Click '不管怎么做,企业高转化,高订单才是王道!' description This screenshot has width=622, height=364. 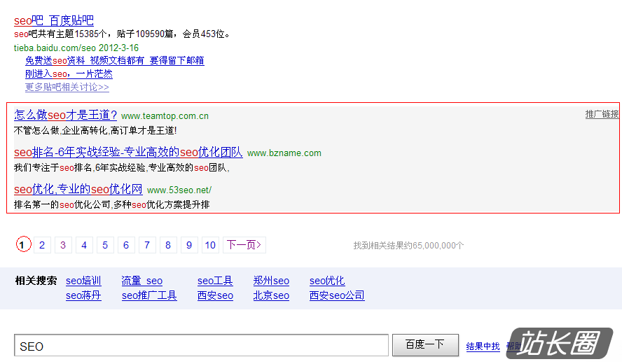(x=95, y=130)
